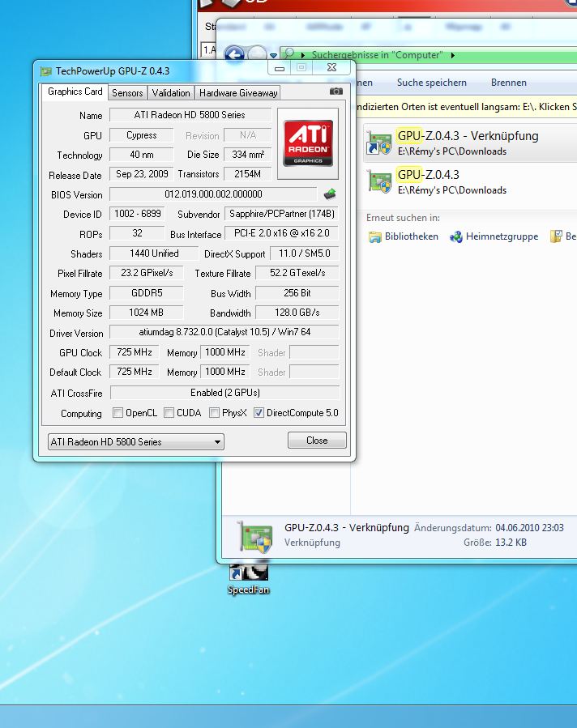Click DirectX Support value 11.0 / SM5.0

pyautogui.click(x=305, y=253)
